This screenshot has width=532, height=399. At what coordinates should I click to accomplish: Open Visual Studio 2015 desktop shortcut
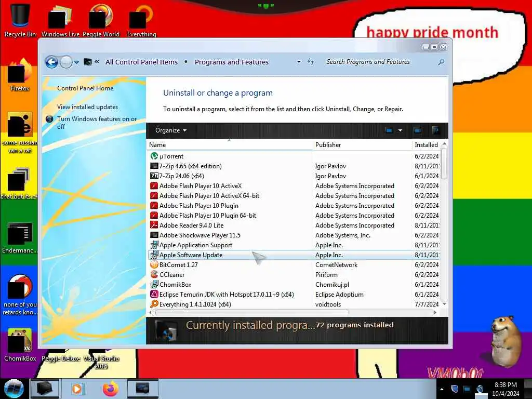(101, 360)
